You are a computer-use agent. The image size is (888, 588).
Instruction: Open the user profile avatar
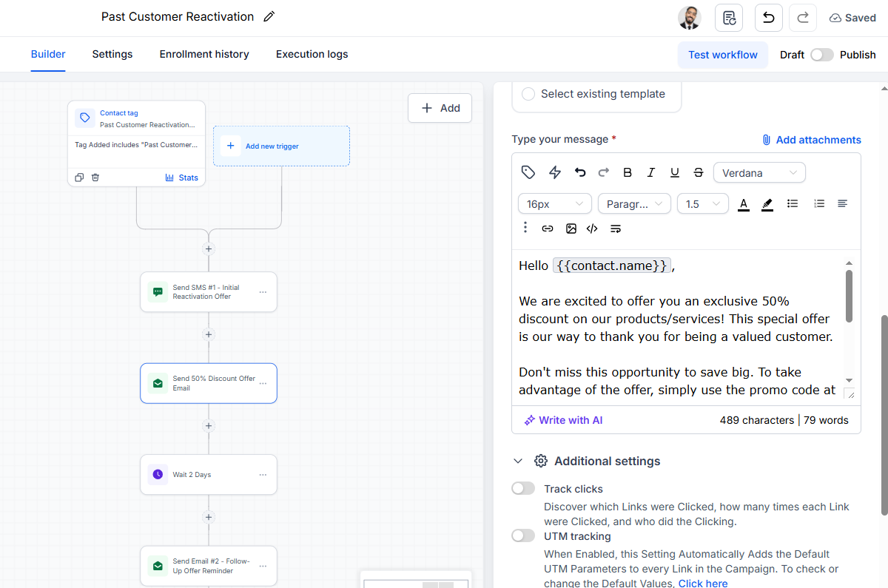tap(690, 18)
